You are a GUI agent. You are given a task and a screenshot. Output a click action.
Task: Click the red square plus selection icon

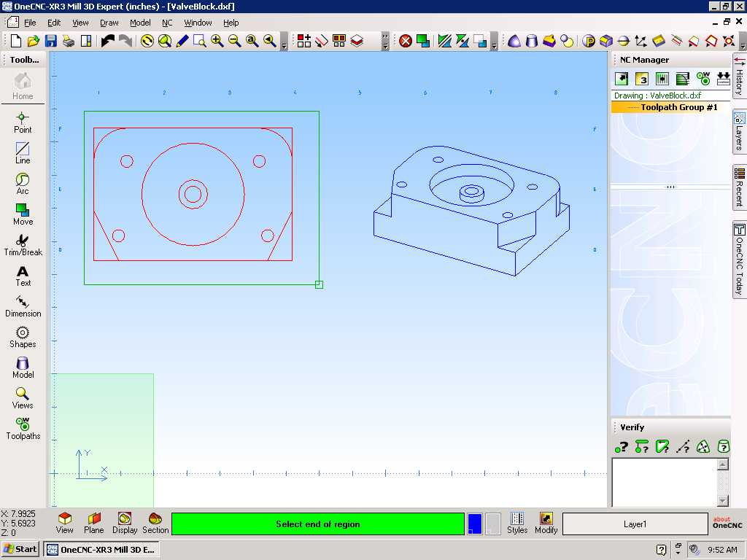click(304, 41)
